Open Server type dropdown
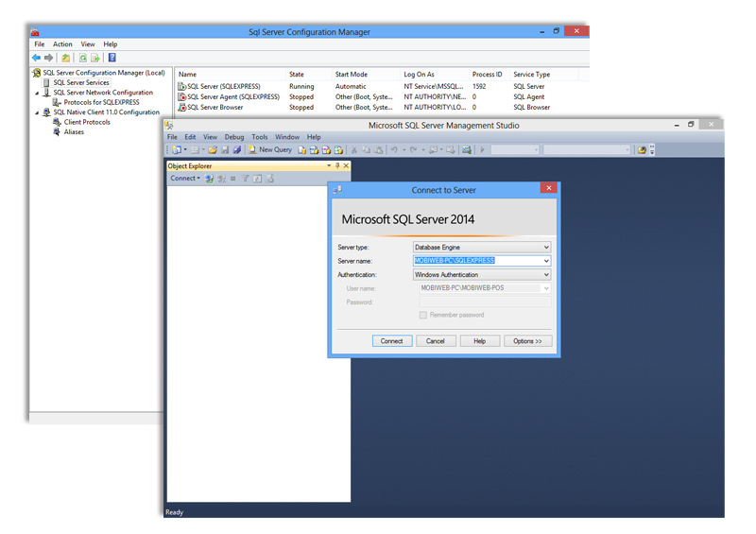756x534 pixels. (x=546, y=247)
